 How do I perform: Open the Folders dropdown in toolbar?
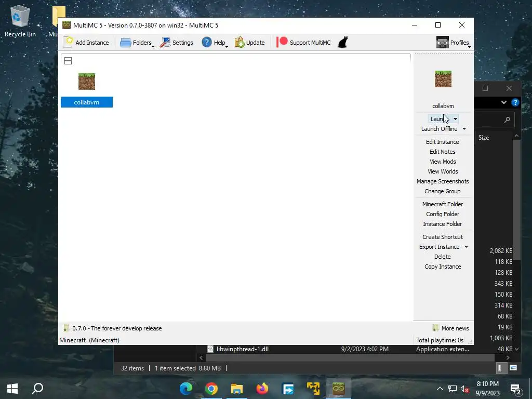pos(137,43)
